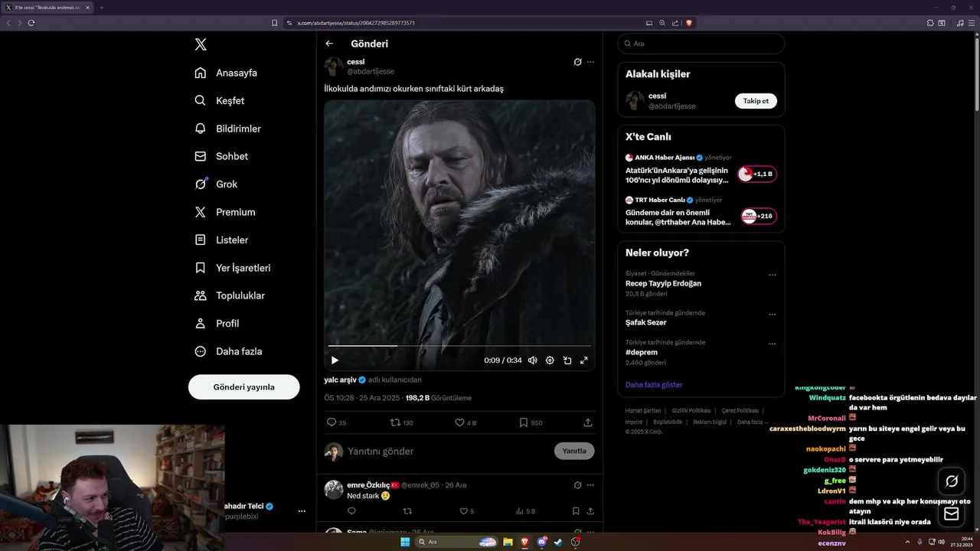
Task: Repost emre's Ned stark comment
Action: (x=407, y=511)
